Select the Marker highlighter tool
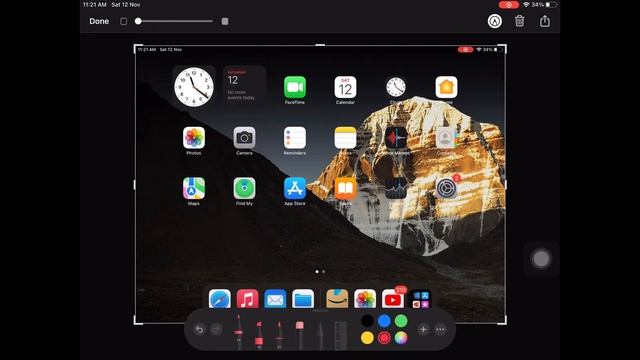 (259, 335)
